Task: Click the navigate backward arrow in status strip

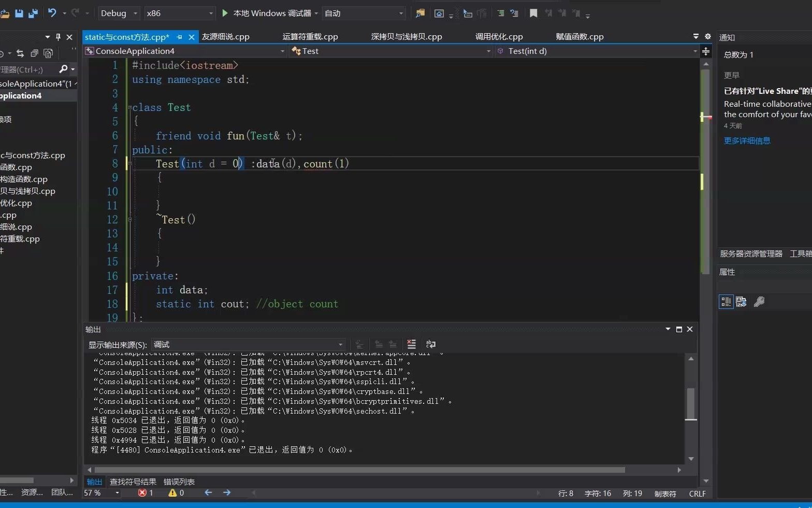Action: click(208, 493)
